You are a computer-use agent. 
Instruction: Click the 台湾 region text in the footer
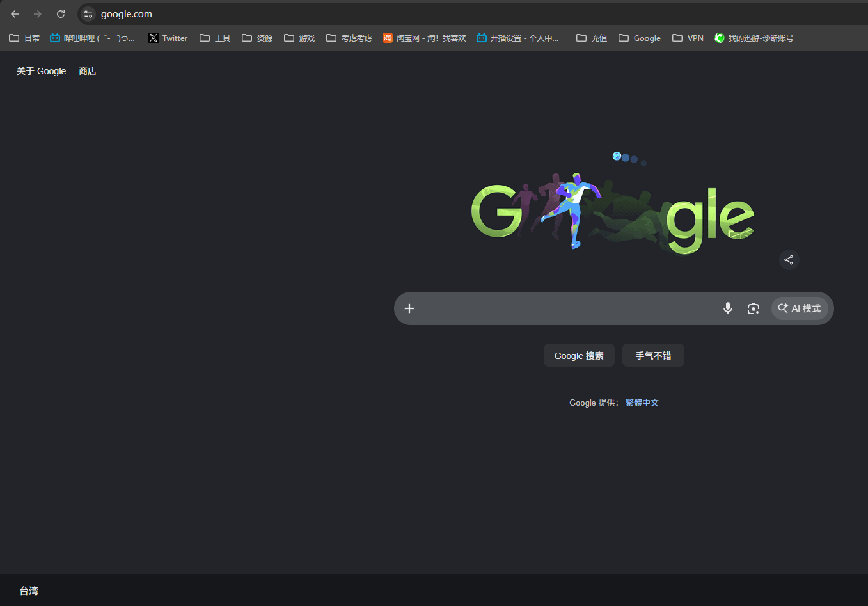pyautogui.click(x=29, y=591)
